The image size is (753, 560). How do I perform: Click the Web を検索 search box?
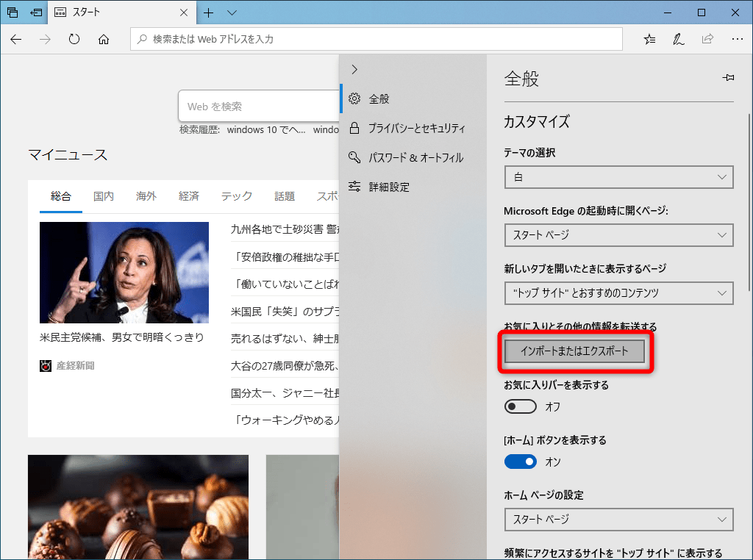[259, 107]
